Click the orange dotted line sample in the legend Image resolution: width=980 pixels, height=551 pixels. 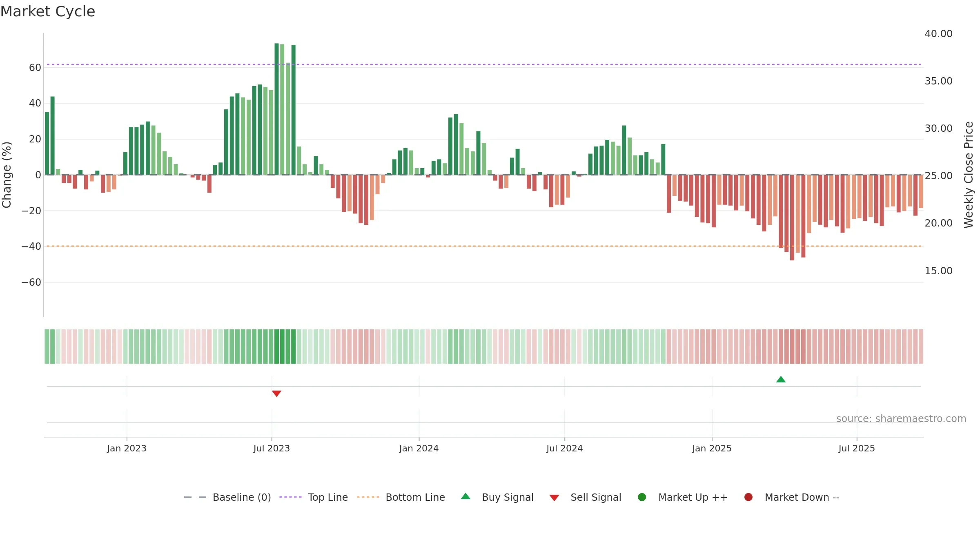pos(368,497)
